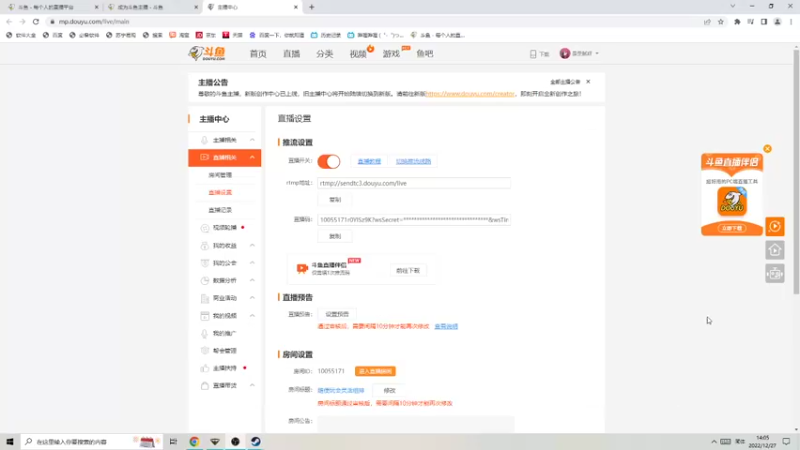Click the 我的收益 money bag icon
Image resolution: width=800 pixels, height=450 pixels.
click(x=205, y=245)
